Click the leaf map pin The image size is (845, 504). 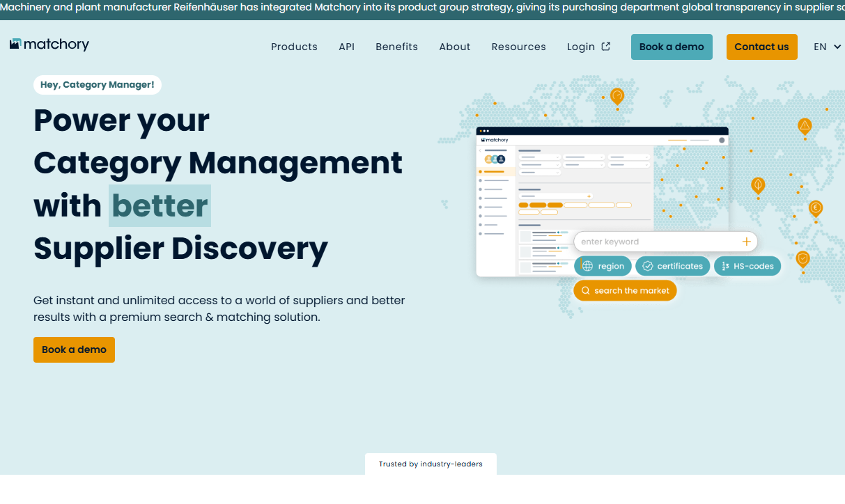point(758,185)
